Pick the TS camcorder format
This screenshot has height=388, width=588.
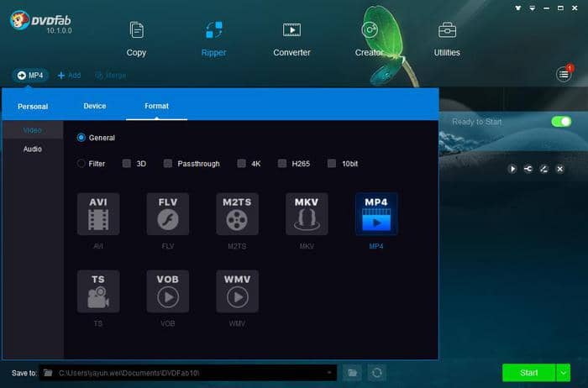[98, 291]
